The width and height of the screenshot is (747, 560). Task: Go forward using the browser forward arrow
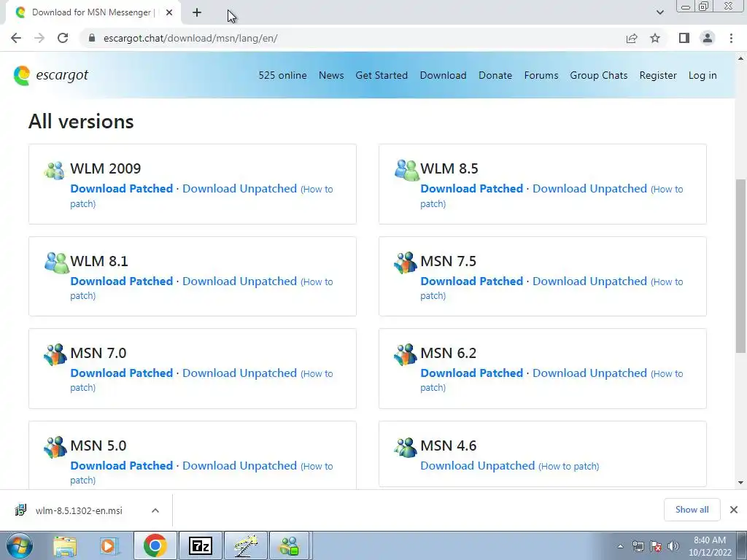point(39,38)
